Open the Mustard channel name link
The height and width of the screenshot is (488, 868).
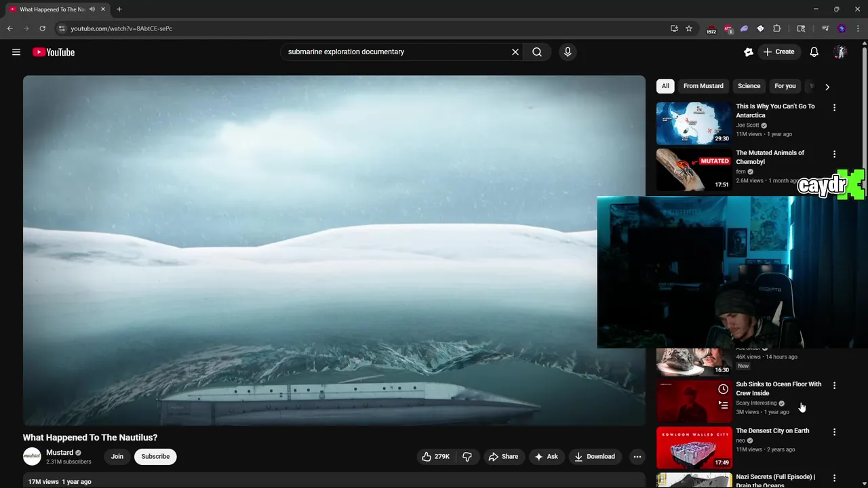60,453
